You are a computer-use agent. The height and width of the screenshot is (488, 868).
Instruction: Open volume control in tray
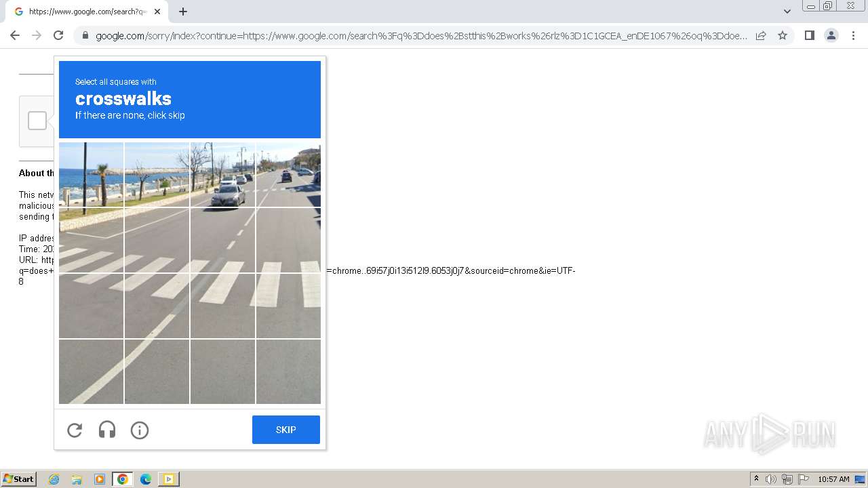pyautogui.click(x=771, y=479)
